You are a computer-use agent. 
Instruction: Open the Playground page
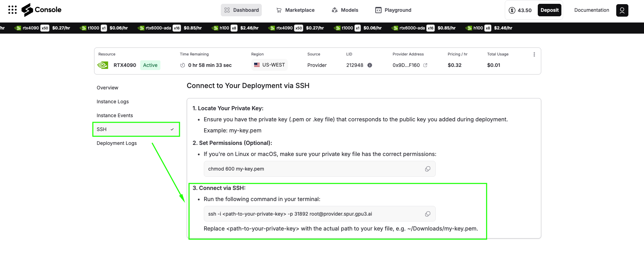coord(393,10)
